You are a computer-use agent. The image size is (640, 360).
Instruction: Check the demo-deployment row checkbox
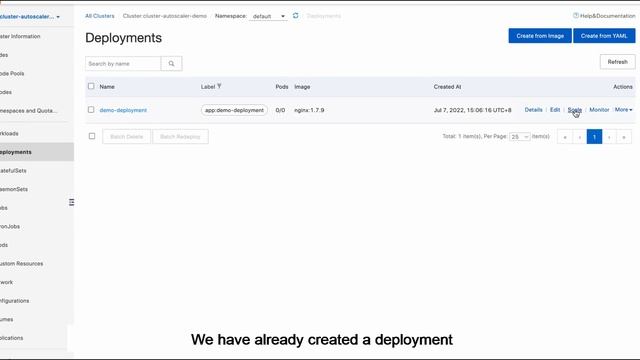(91, 109)
